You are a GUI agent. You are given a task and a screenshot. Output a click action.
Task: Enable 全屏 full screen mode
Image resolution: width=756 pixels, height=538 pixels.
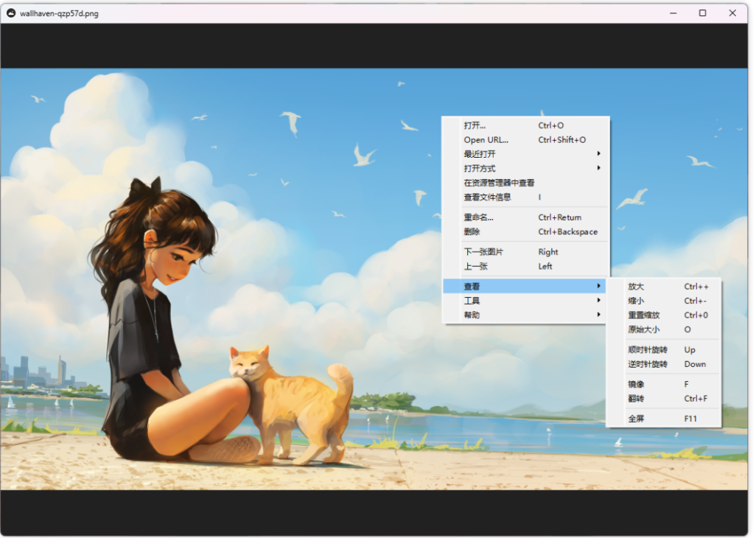click(x=663, y=419)
